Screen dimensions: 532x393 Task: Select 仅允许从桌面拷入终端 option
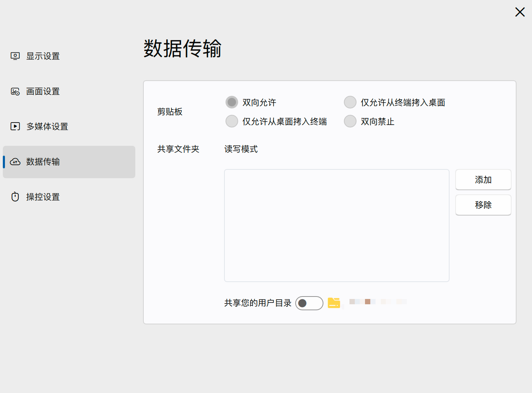pyautogui.click(x=231, y=121)
